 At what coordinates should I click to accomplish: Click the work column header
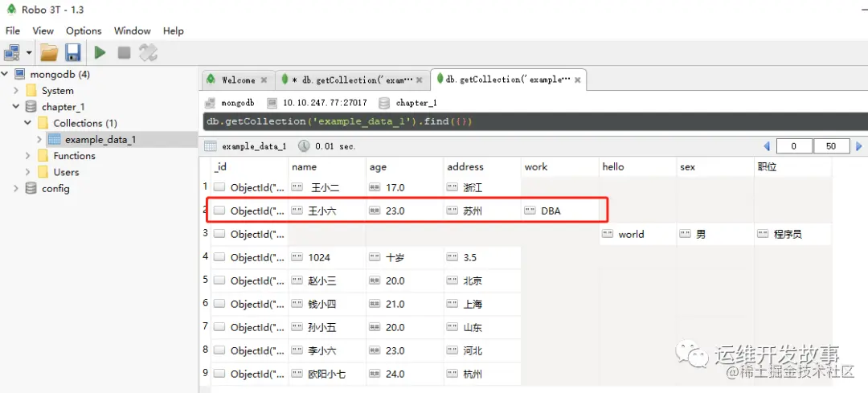(x=559, y=166)
